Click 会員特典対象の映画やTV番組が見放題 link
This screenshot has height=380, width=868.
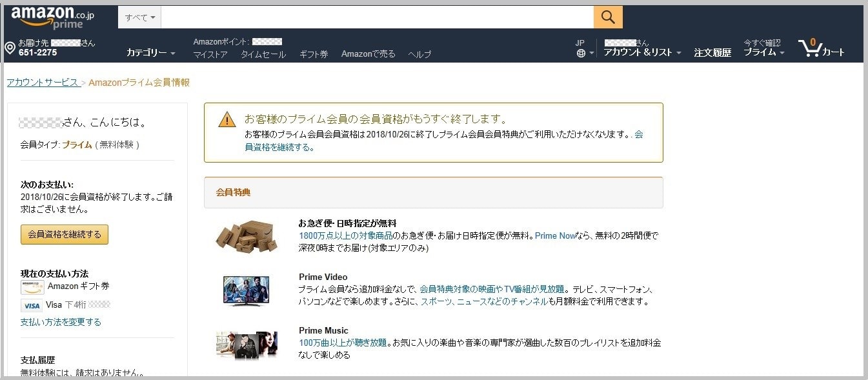tap(492, 289)
